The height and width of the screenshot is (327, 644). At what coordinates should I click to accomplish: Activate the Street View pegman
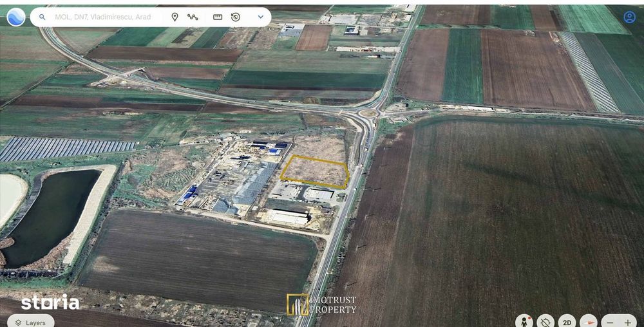[x=524, y=322]
